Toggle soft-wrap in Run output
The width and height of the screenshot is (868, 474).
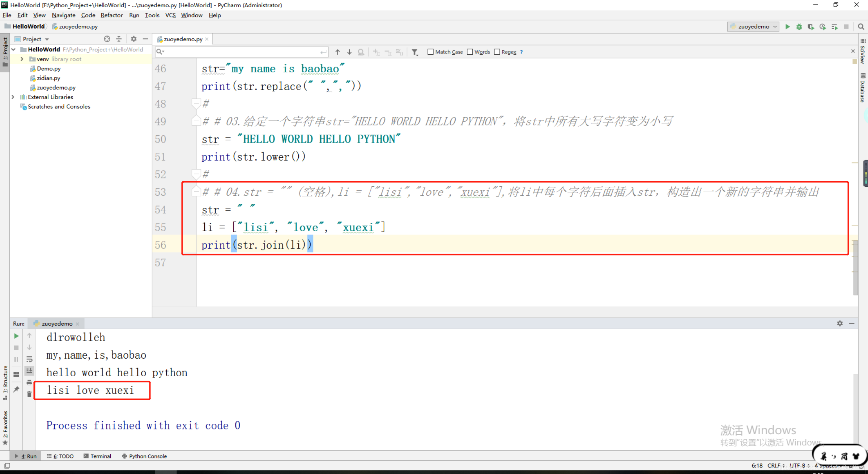pos(29,359)
